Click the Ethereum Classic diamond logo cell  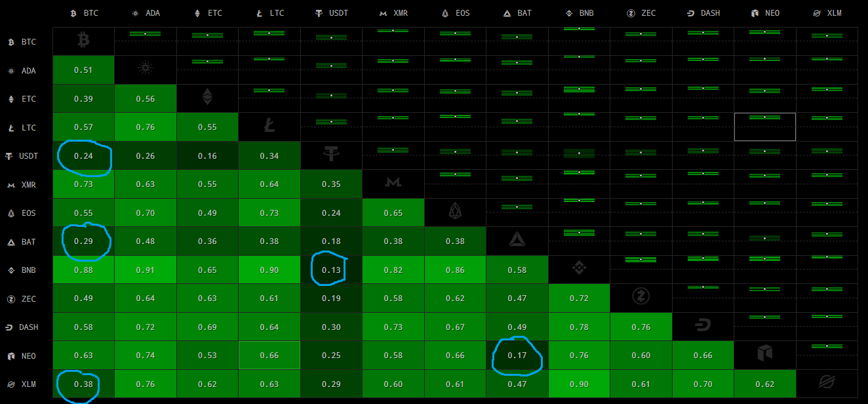point(207,98)
